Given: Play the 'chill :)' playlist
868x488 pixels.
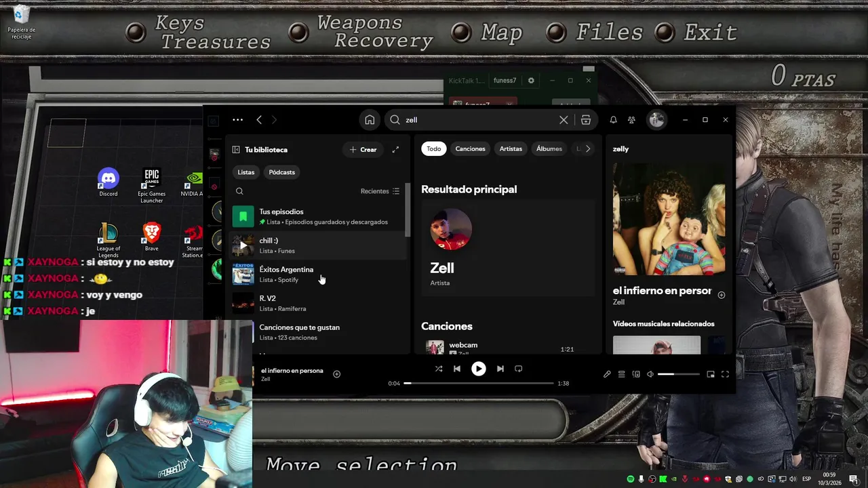Looking at the screenshot, I should pos(243,245).
